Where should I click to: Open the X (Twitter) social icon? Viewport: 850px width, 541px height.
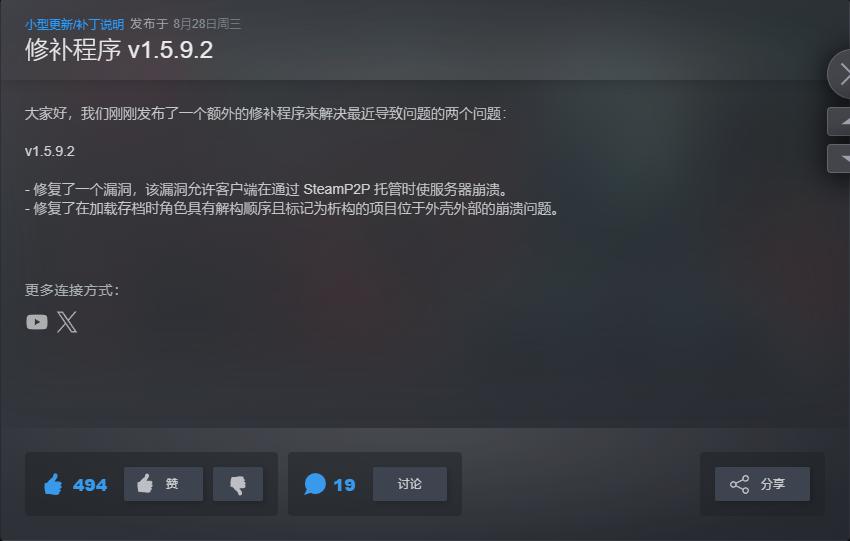[x=67, y=322]
